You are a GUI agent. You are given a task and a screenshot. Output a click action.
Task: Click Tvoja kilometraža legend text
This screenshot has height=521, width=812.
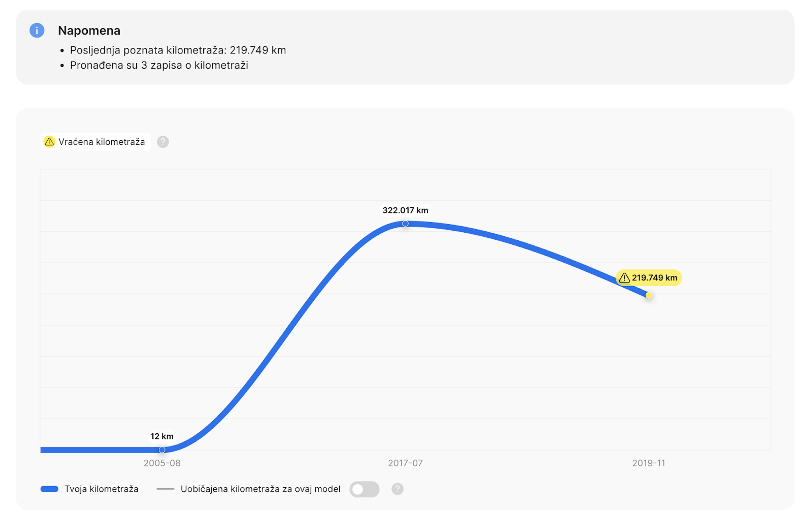point(101,489)
